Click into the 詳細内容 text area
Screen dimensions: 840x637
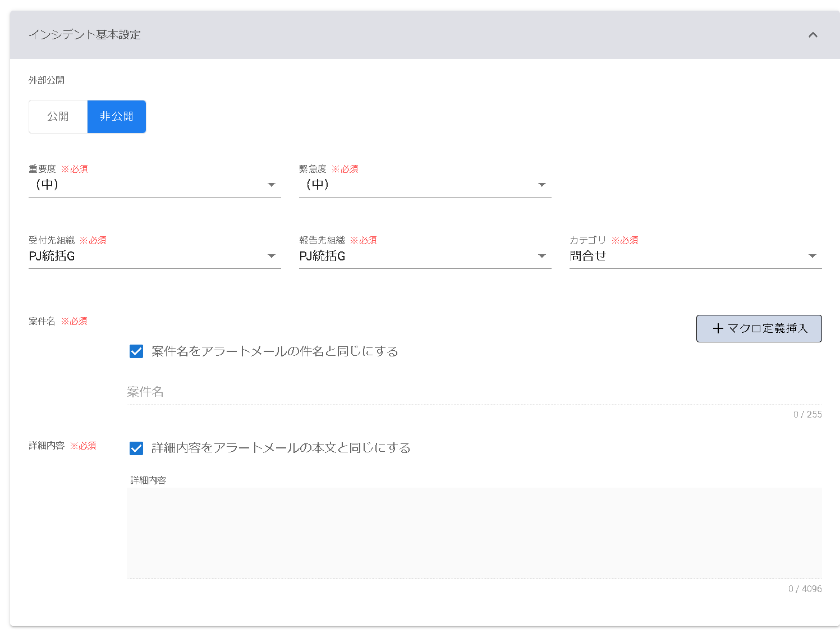click(474, 532)
